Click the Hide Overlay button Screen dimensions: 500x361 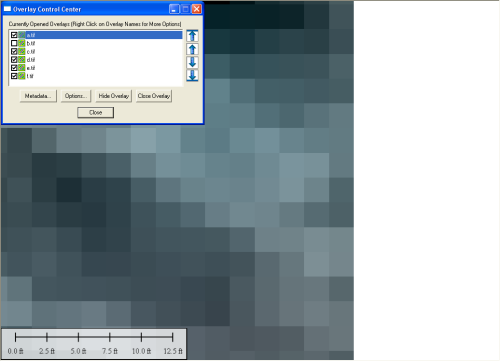click(x=113, y=96)
